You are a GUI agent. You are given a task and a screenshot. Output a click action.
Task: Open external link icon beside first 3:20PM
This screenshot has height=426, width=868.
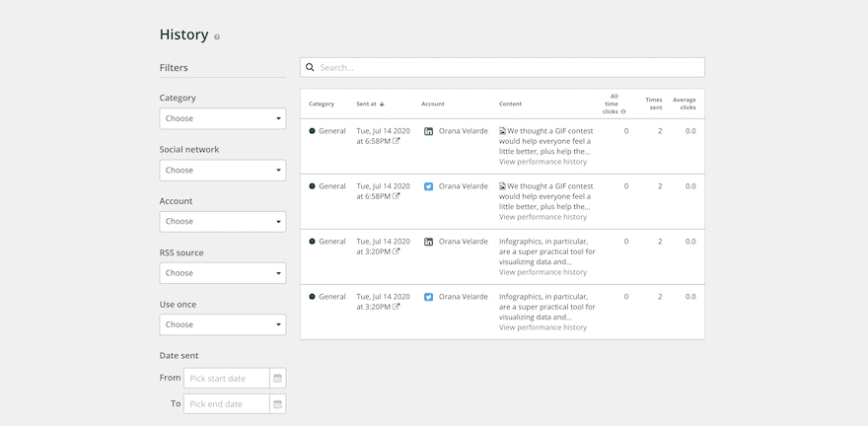[x=397, y=251]
